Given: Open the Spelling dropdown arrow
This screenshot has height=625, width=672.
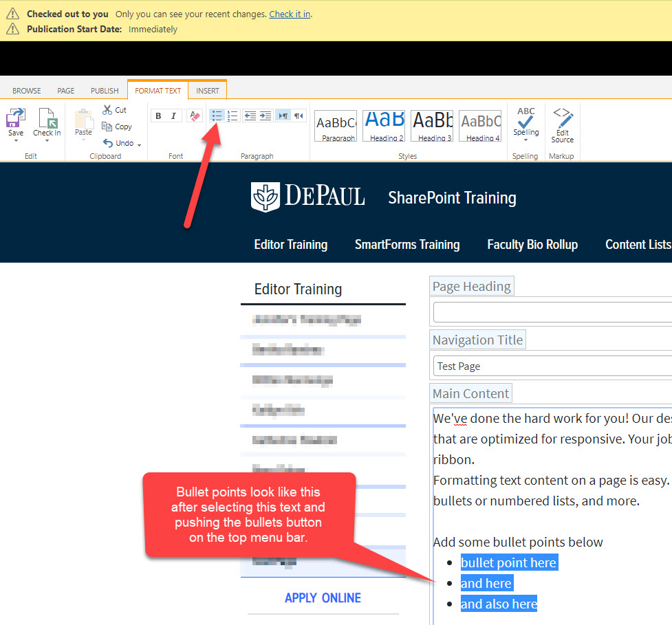Looking at the screenshot, I should click(526, 140).
